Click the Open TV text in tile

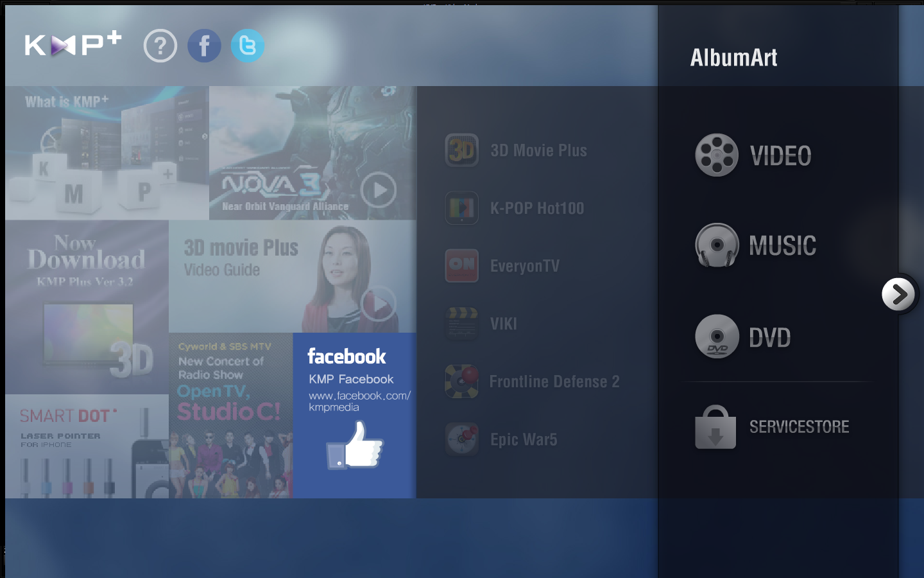214,391
